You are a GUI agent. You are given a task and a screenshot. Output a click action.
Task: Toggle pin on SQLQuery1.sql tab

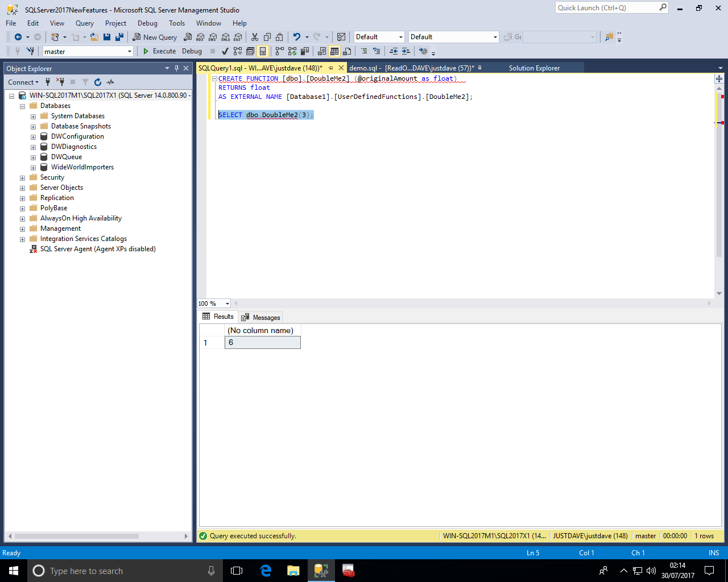(330, 68)
